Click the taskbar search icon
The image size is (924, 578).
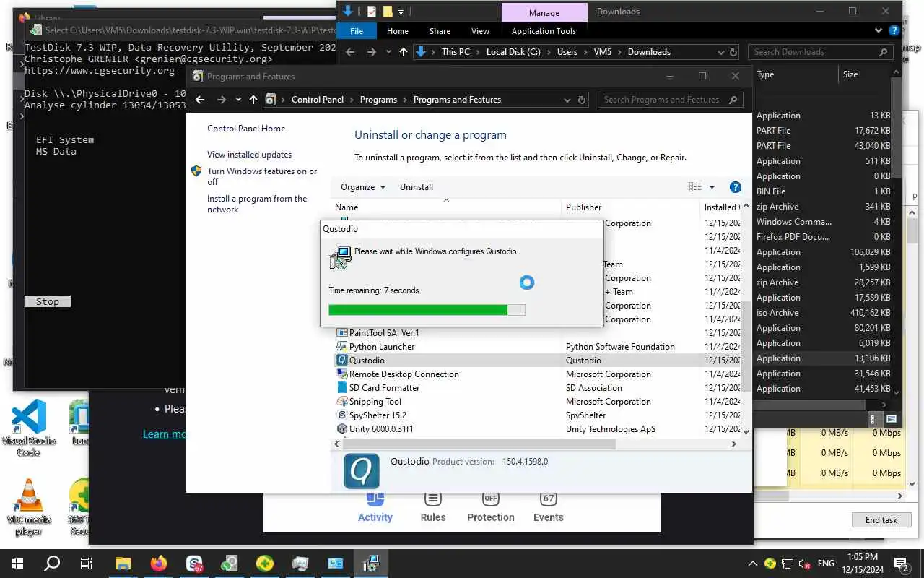pos(52,564)
